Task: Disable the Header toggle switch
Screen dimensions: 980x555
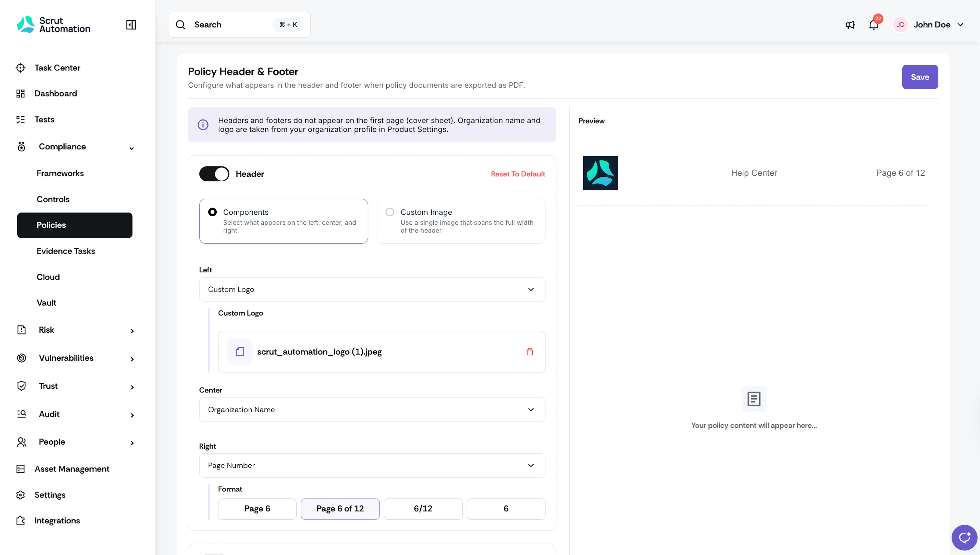Action: pos(214,174)
